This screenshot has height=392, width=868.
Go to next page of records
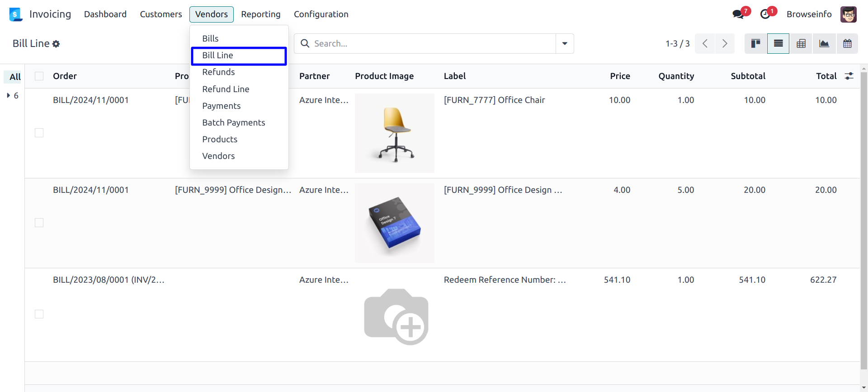[x=725, y=43]
